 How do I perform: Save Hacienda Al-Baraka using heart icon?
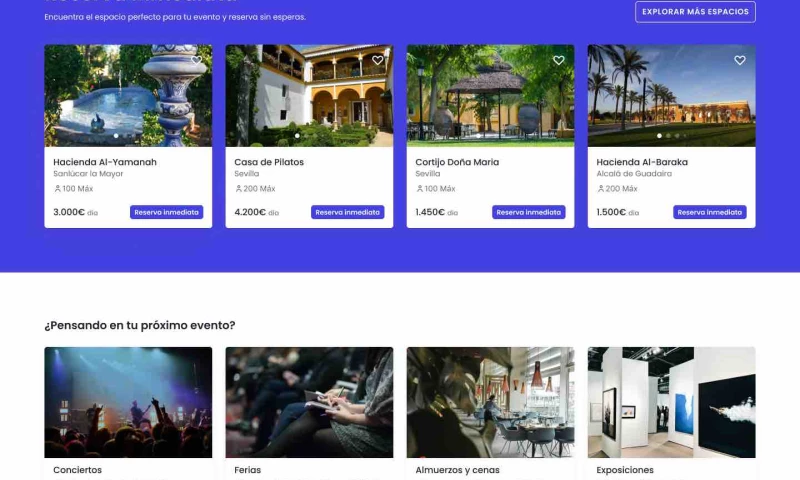(x=740, y=60)
